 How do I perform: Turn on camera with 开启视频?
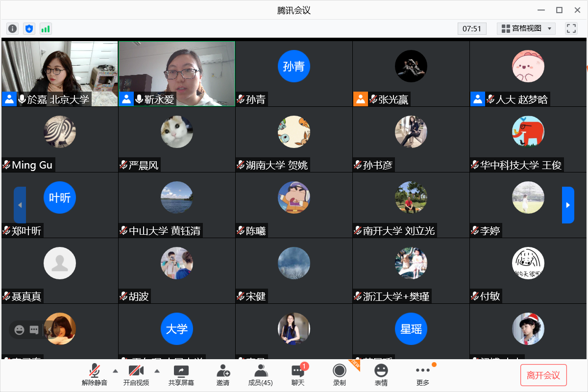(136, 375)
